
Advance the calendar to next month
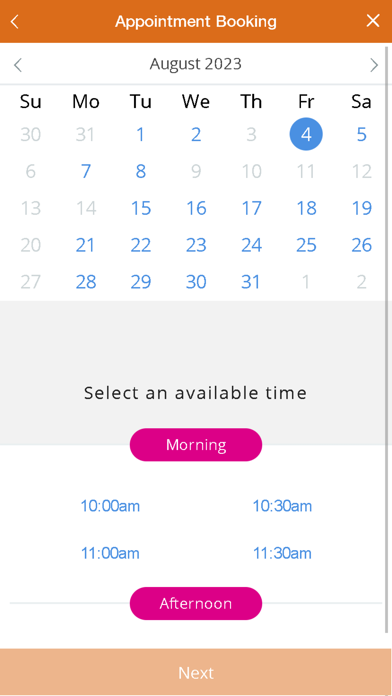coord(374,65)
